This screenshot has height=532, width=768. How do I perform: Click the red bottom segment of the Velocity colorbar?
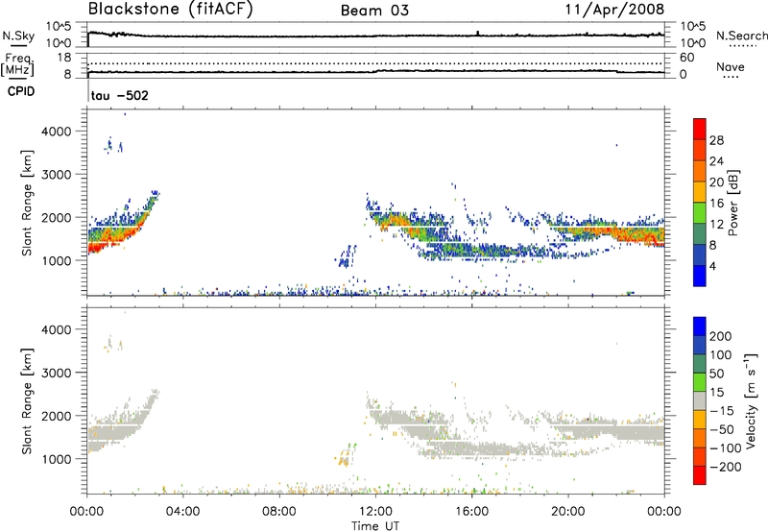pos(700,475)
